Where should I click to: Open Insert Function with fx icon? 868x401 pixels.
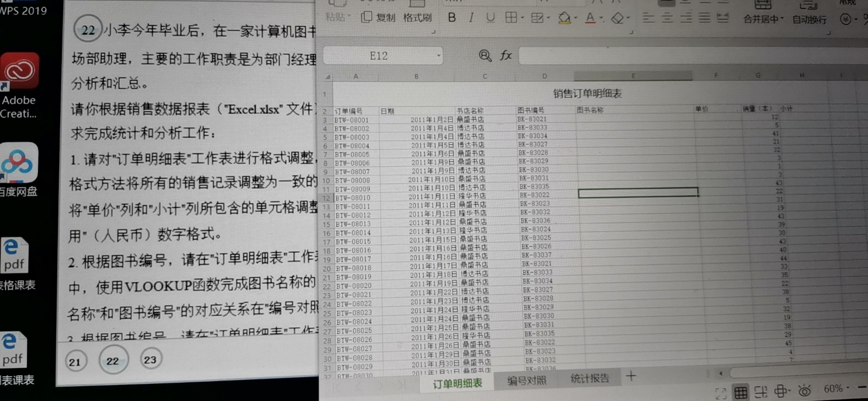[x=505, y=55]
